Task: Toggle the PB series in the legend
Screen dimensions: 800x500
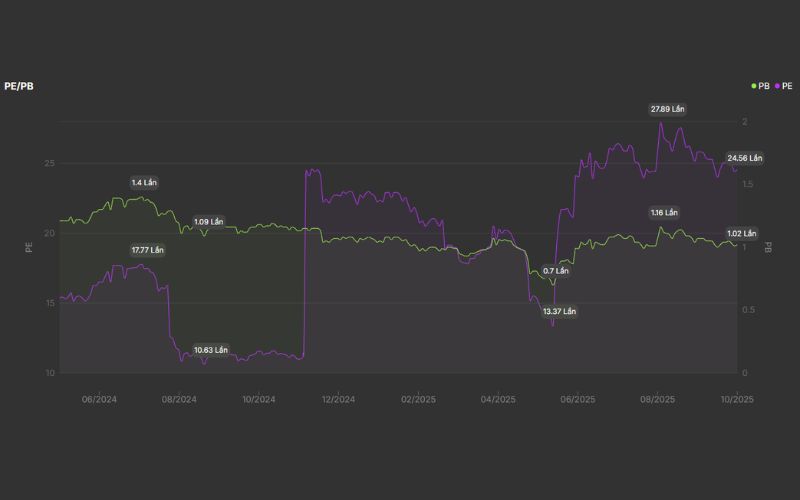Action: pos(763,86)
